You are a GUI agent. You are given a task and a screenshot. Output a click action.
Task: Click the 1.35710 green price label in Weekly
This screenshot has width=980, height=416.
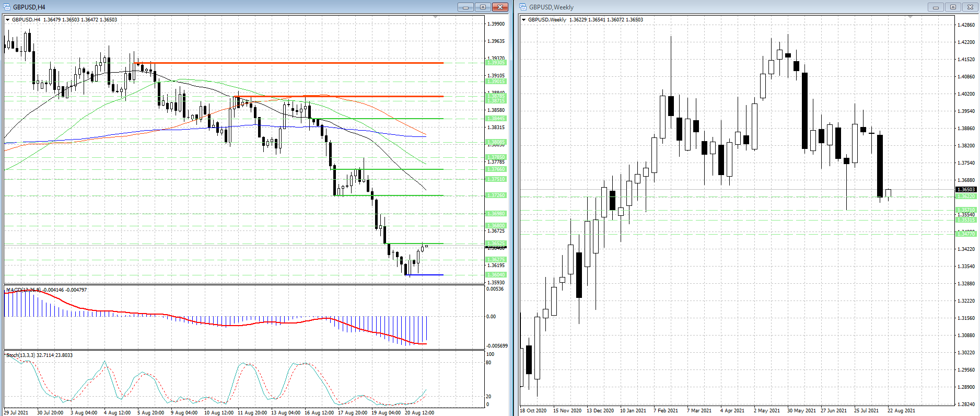coord(966,210)
